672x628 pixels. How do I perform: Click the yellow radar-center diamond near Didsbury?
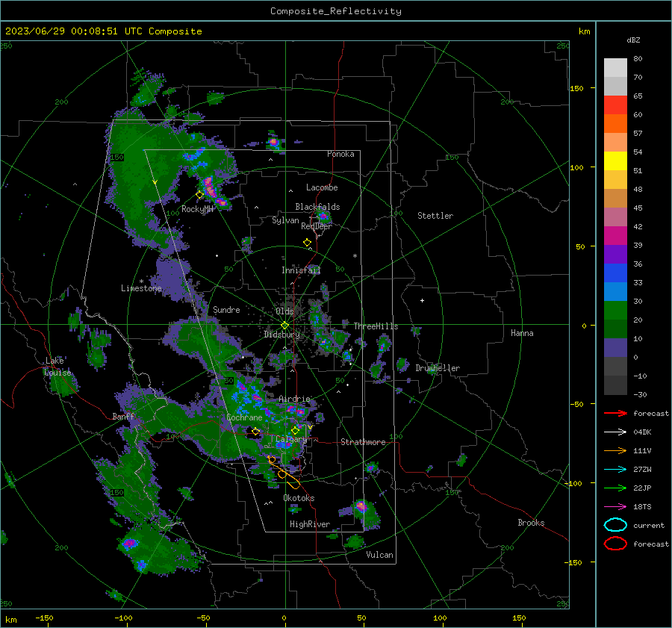pos(284,326)
